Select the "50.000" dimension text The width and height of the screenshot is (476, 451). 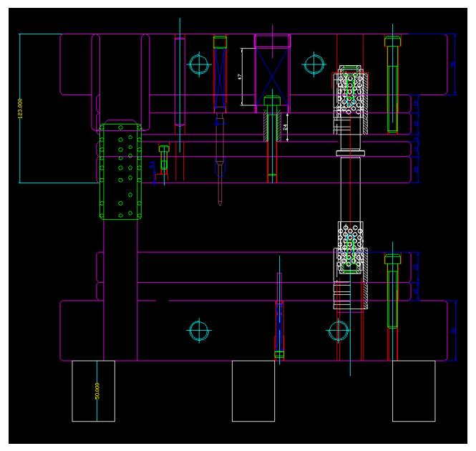[97, 391]
